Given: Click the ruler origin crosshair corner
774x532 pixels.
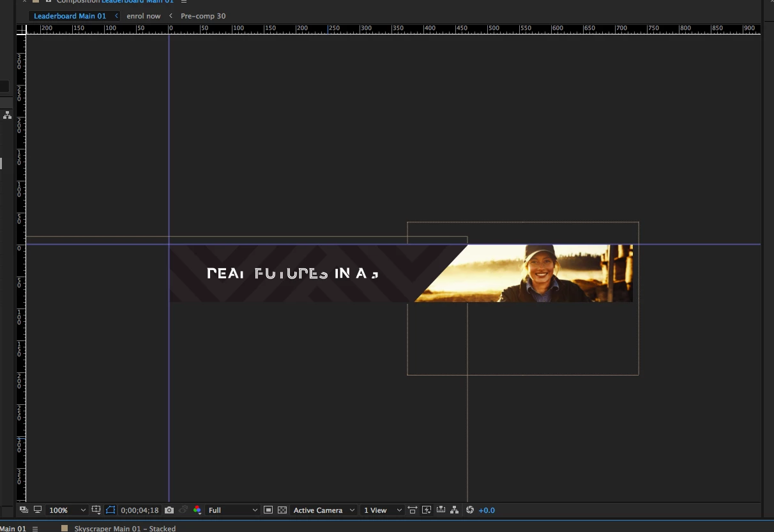Looking at the screenshot, I should 21,29.
